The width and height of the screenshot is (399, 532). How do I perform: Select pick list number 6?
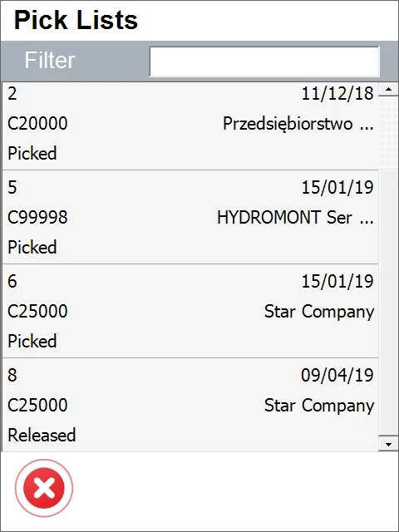[190, 311]
